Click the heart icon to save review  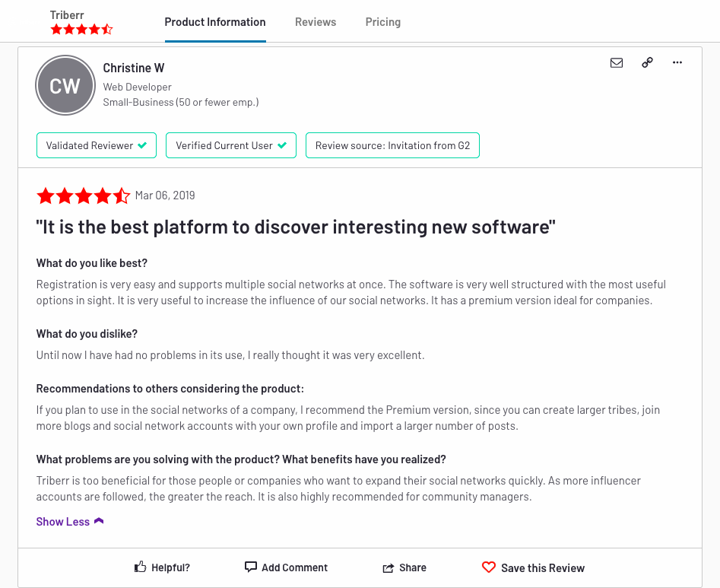tap(490, 567)
